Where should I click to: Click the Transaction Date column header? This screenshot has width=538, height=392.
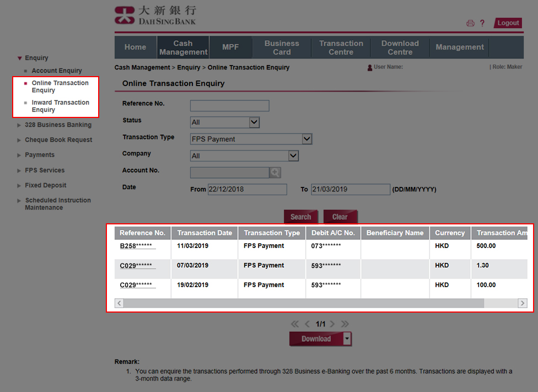[x=205, y=233]
